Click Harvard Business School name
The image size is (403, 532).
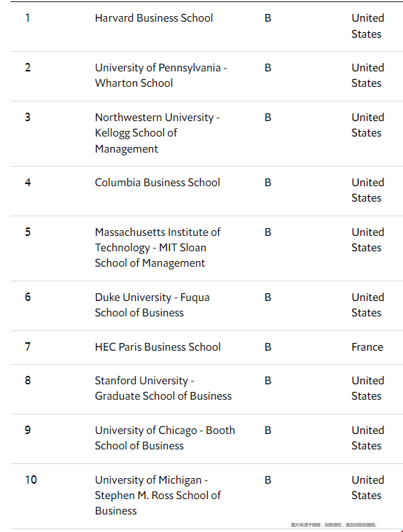(x=154, y=18)
